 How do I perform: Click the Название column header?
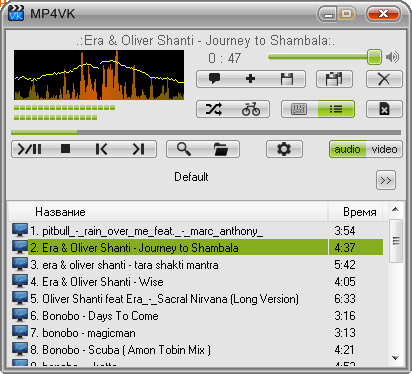coord(60,212)
